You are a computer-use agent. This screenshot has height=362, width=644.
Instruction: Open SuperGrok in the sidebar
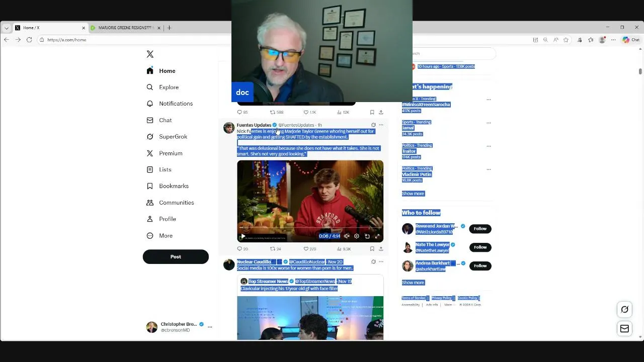pos(167,137)
